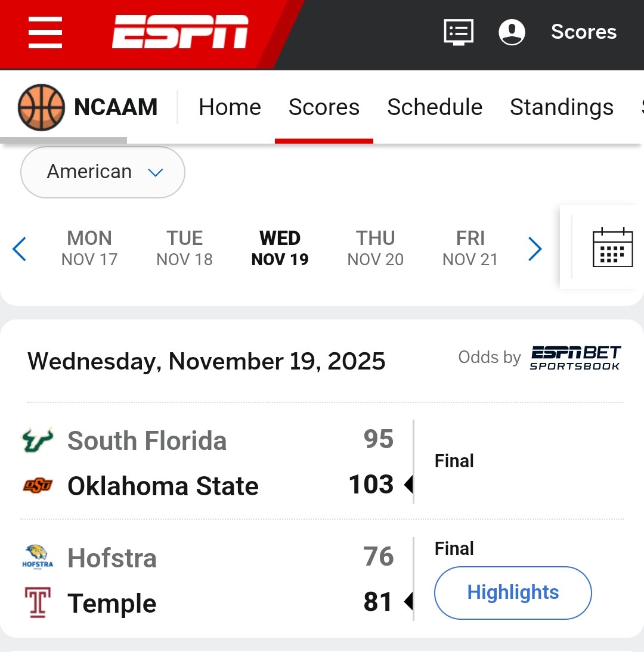Go to the NCAAM Home tab

(230, 107)
